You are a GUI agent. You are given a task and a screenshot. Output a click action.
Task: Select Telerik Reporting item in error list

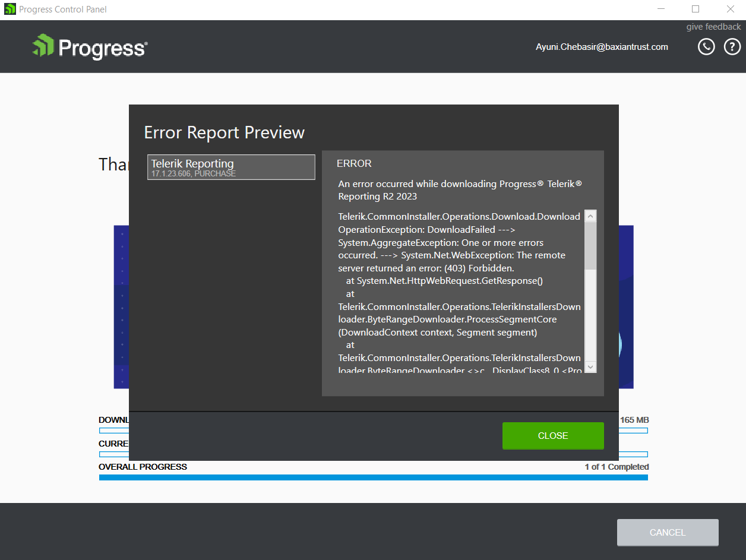coord(231,167)
